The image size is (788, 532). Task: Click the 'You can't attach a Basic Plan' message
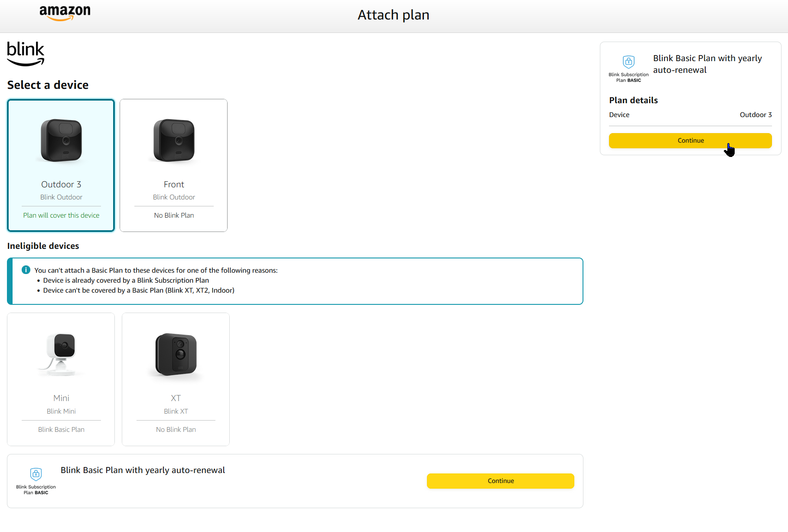[x=156, y=270]
